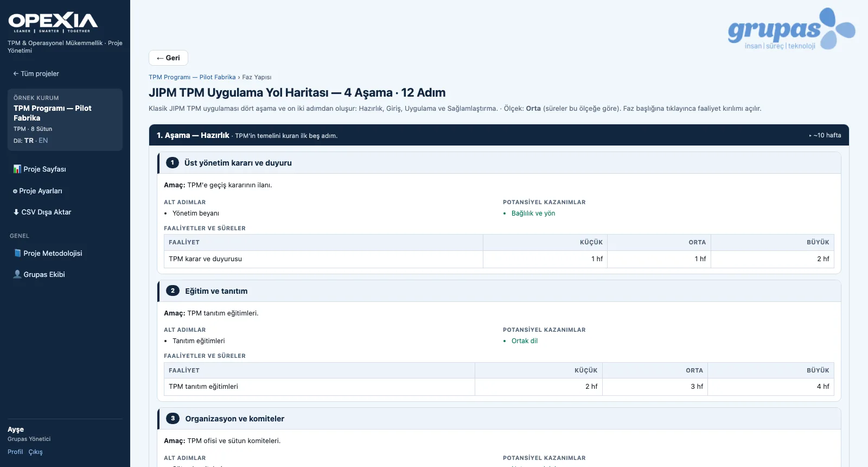Click the Bağlılık ve yön benefit text
The image size is (868, 467).
533,213
